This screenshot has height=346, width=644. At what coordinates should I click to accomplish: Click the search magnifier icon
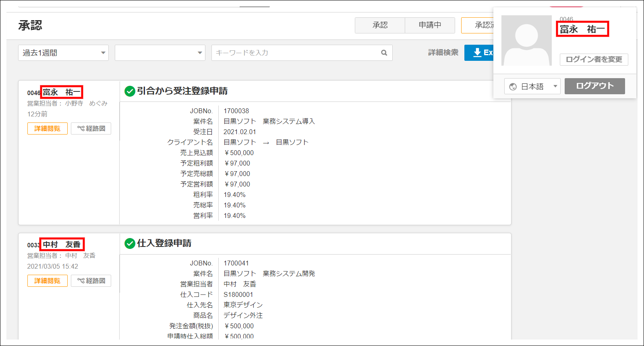[x=384, y=53]
